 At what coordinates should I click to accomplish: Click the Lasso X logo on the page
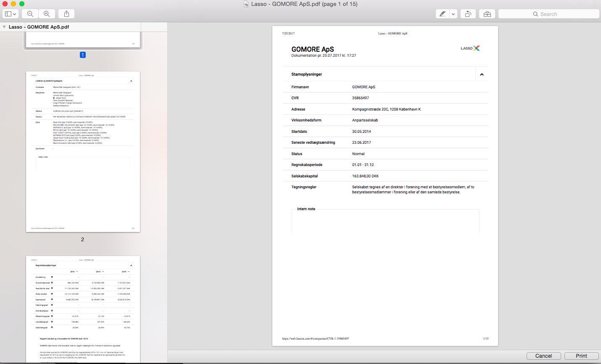[x=470, y=48]
